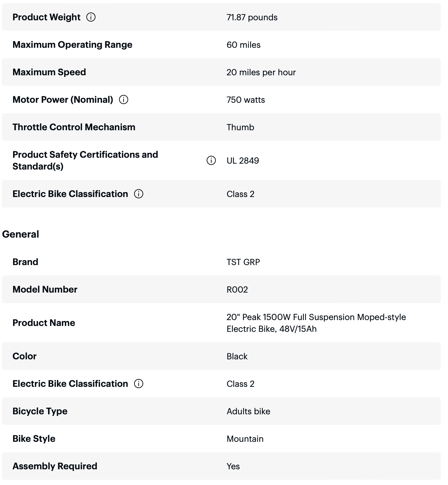Image resolution: width=448 pixels, height=485 pixels.
Task: Open info icon for first Electric Bike Classification
Action: pos(139,194)
